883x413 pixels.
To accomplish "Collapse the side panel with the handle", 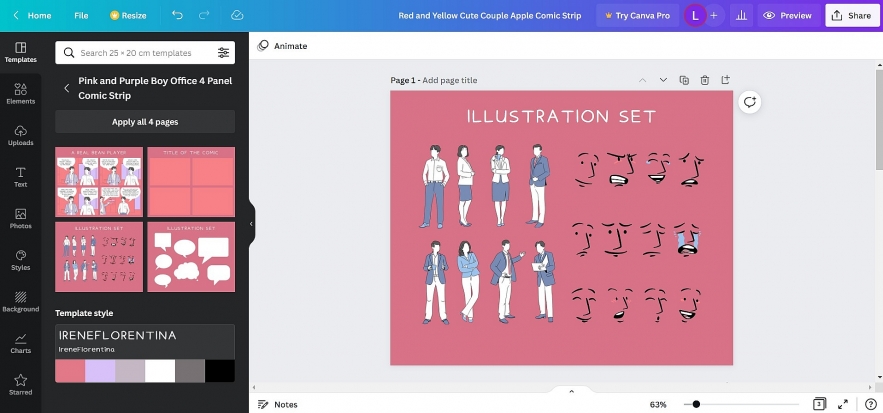I will point(251,224).
